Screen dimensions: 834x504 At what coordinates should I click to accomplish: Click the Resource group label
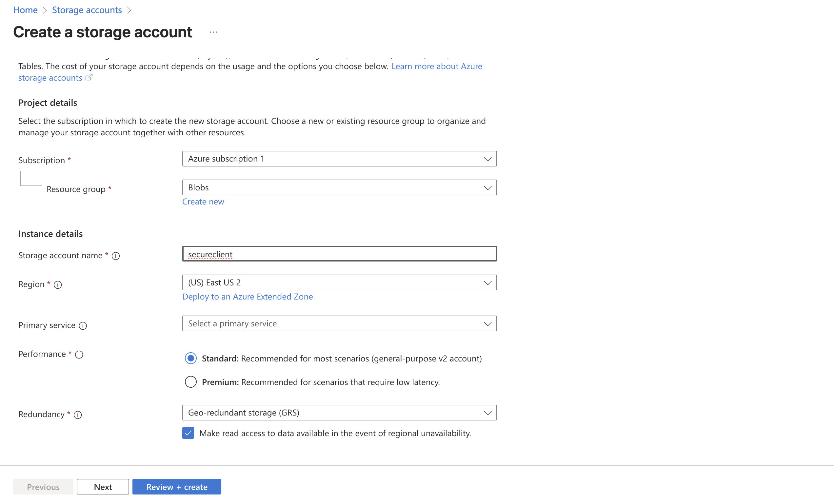pyautogui.click(x=76, y=189)
